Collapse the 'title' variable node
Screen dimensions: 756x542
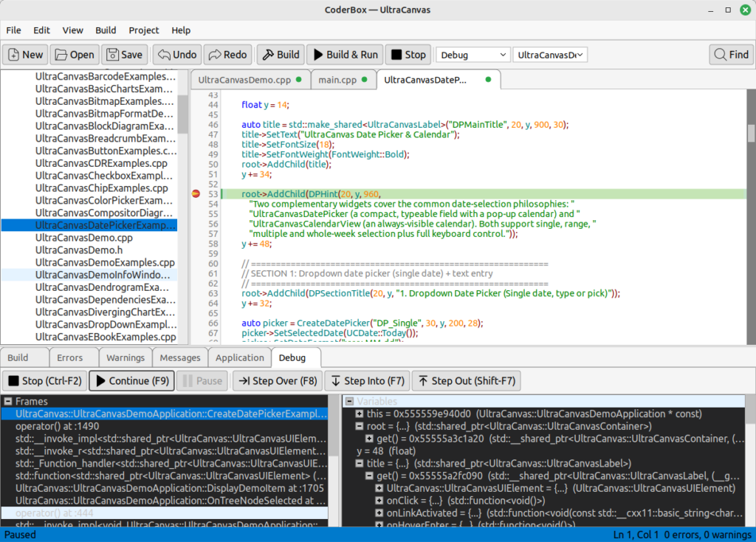[x=360, y=464]
